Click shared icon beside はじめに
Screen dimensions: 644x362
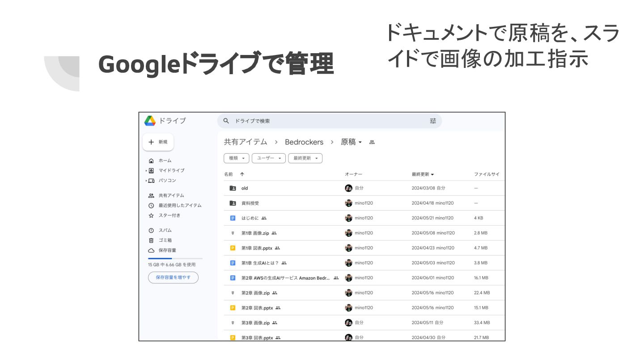[264, 218]
